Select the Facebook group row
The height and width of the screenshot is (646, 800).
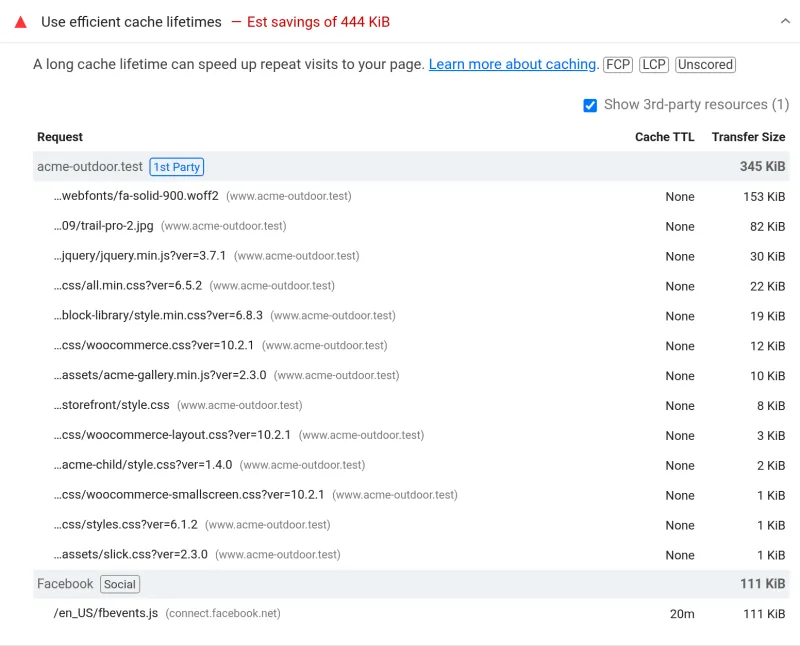(x=411, y=584)
